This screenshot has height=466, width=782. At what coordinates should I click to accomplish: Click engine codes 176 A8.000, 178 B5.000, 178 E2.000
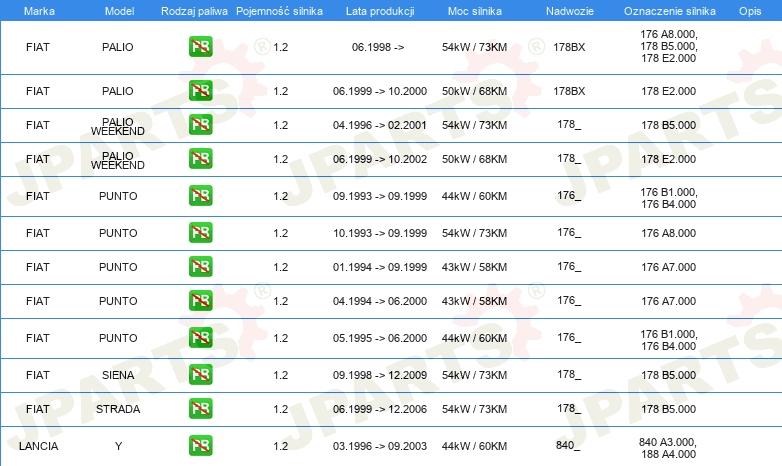(669, 46)
